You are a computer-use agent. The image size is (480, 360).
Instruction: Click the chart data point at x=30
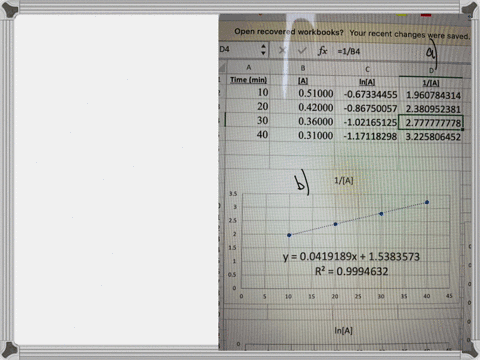pos(381,214)
